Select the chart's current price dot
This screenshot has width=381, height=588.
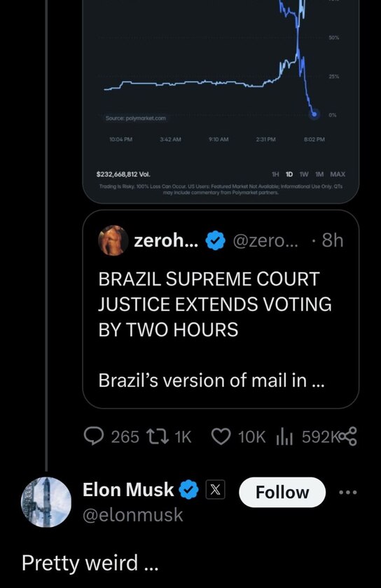click(x=314, y=114)
